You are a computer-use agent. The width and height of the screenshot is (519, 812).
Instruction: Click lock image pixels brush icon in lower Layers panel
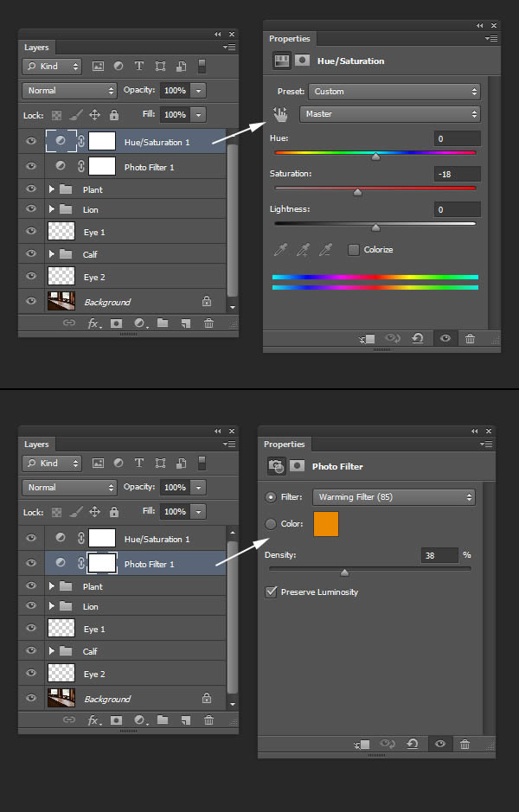click(75, 512)
